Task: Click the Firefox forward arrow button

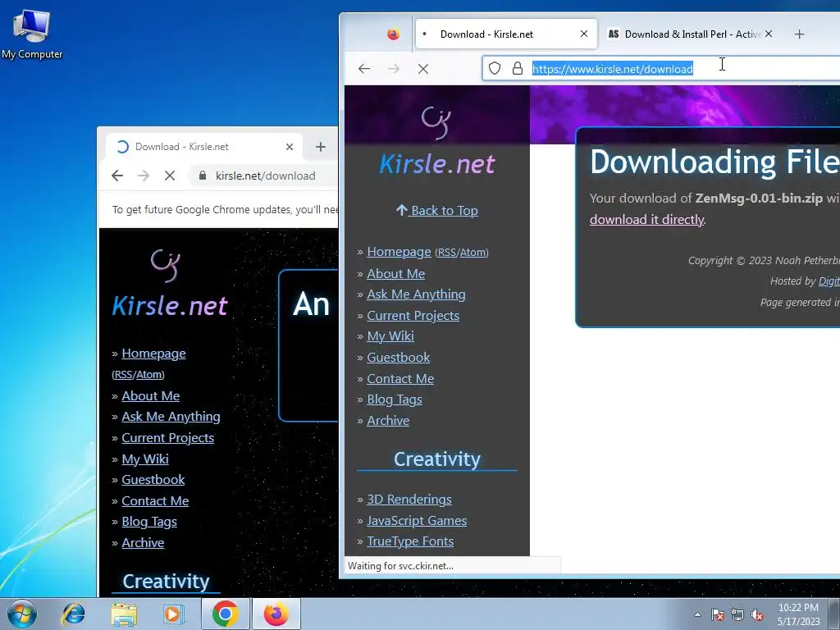Action: (394, 69)
